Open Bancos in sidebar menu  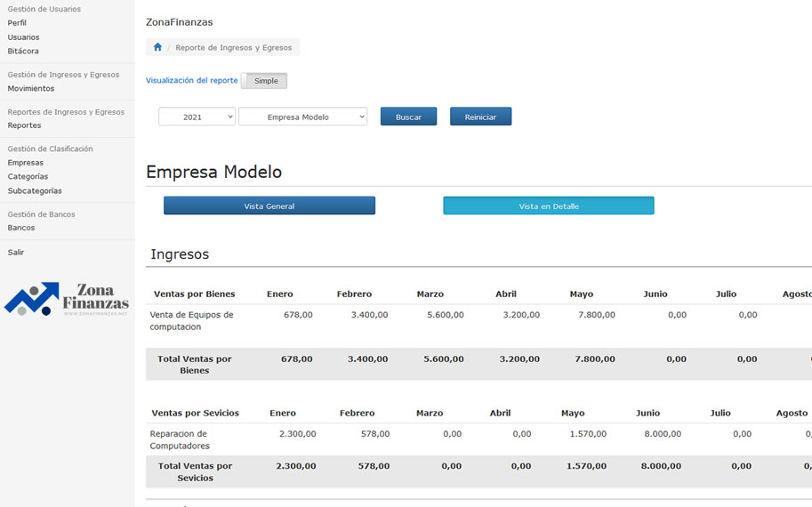pos(21,228)
